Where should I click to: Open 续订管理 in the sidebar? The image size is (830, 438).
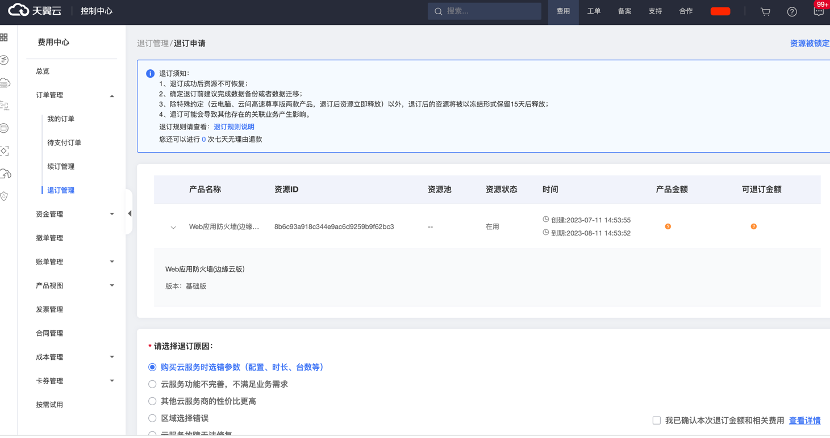coord(60,166)
